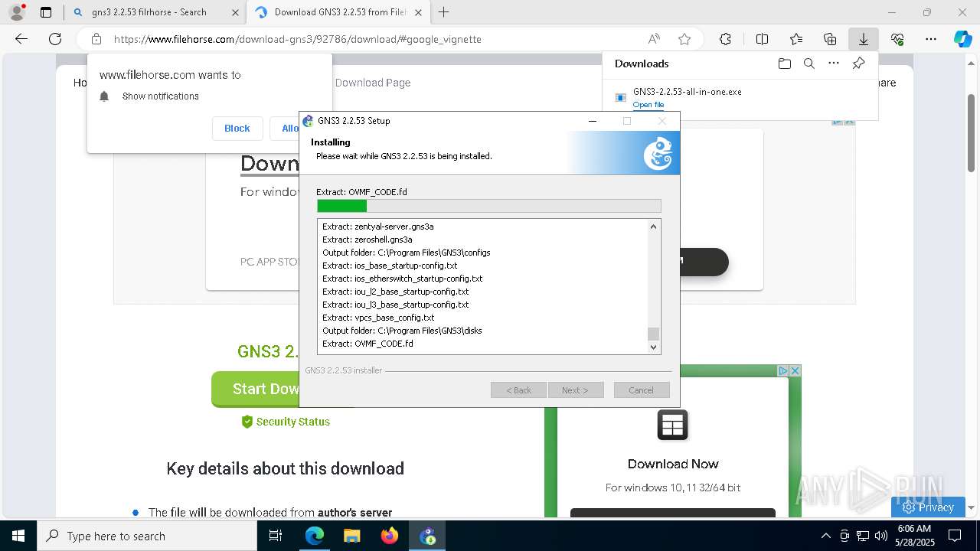The image size is (980, 551).
Task: Open Browser essentials heart icon
Action: (897, 39)
